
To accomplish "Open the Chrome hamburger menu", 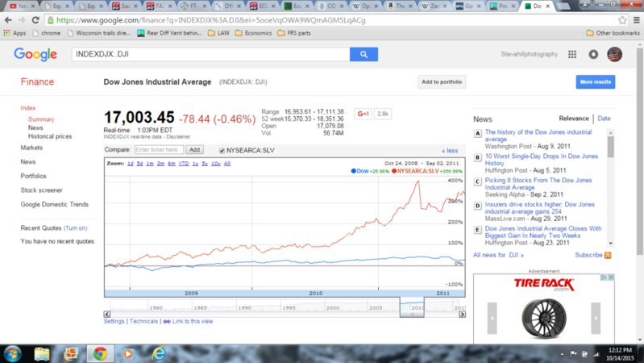I will coord(636,20).
